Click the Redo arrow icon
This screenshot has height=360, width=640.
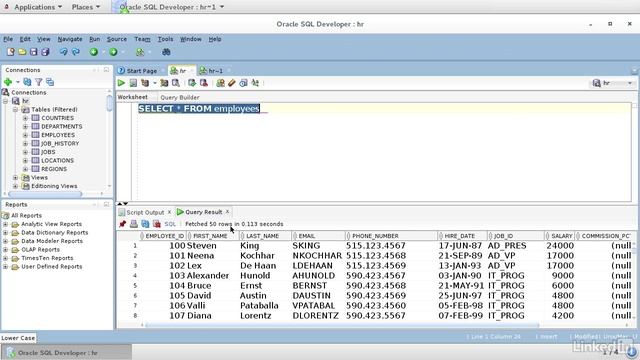76,52
